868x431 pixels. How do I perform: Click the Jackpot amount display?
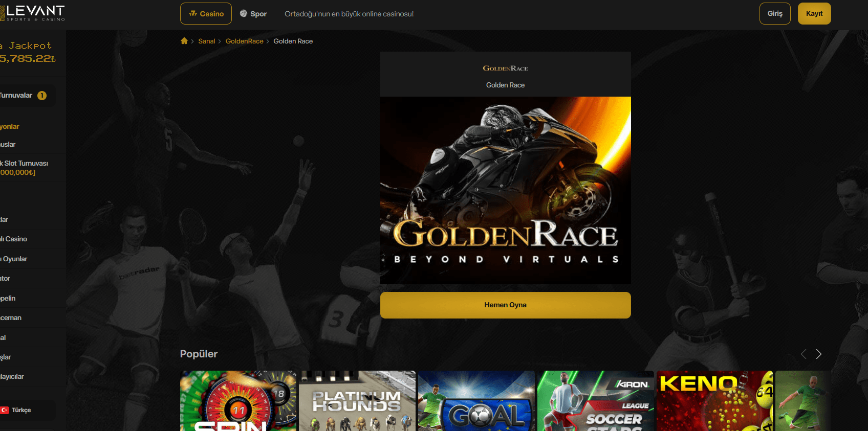click(28, 59)
